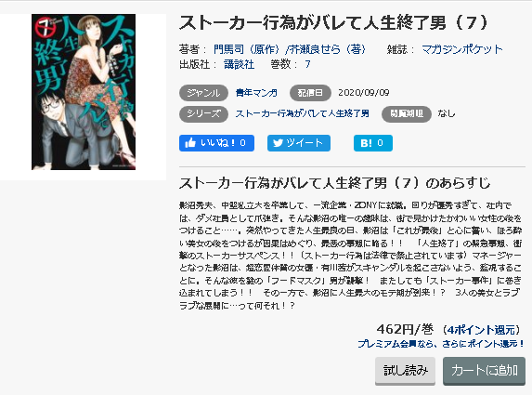Click the ツイート share button text
The width and height of the screenshot is (532, 395).
pyautogui.click(x=304, y=143)
